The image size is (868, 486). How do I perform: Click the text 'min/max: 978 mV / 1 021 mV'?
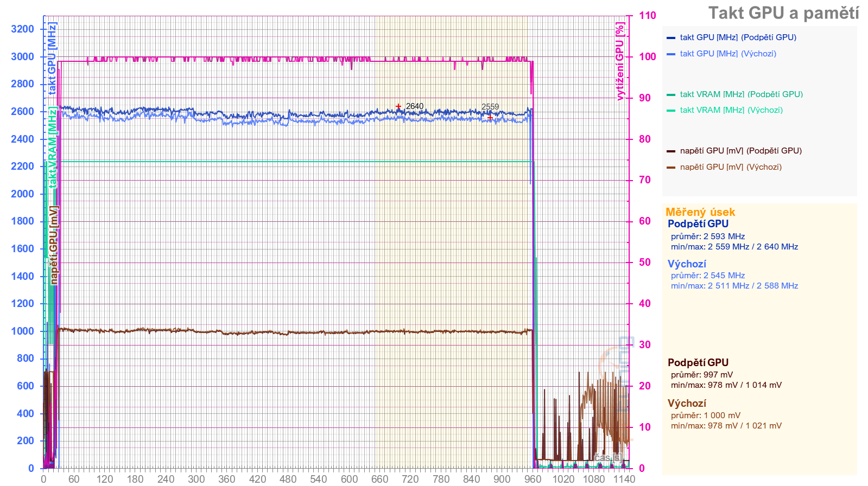(x=726, y=426)
